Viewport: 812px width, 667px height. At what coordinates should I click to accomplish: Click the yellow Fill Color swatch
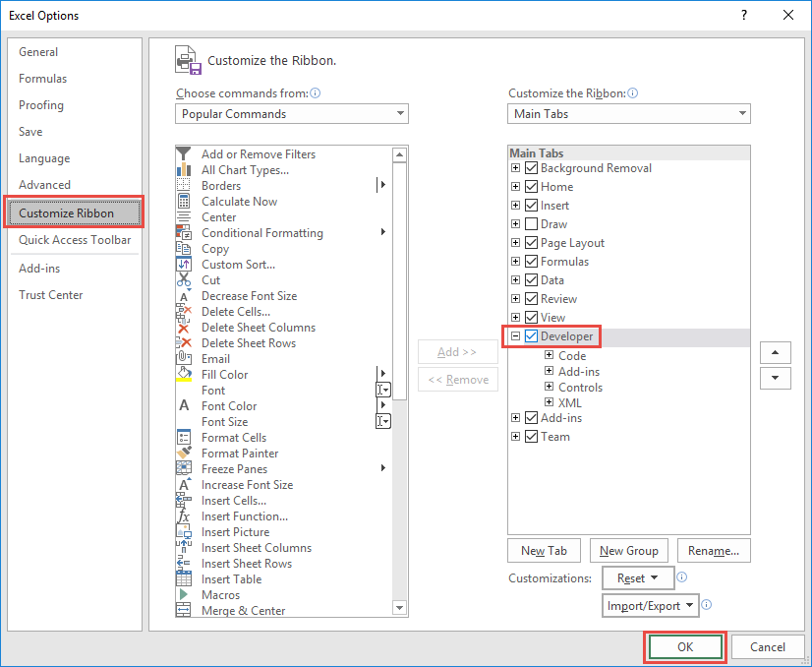(183, 382)
